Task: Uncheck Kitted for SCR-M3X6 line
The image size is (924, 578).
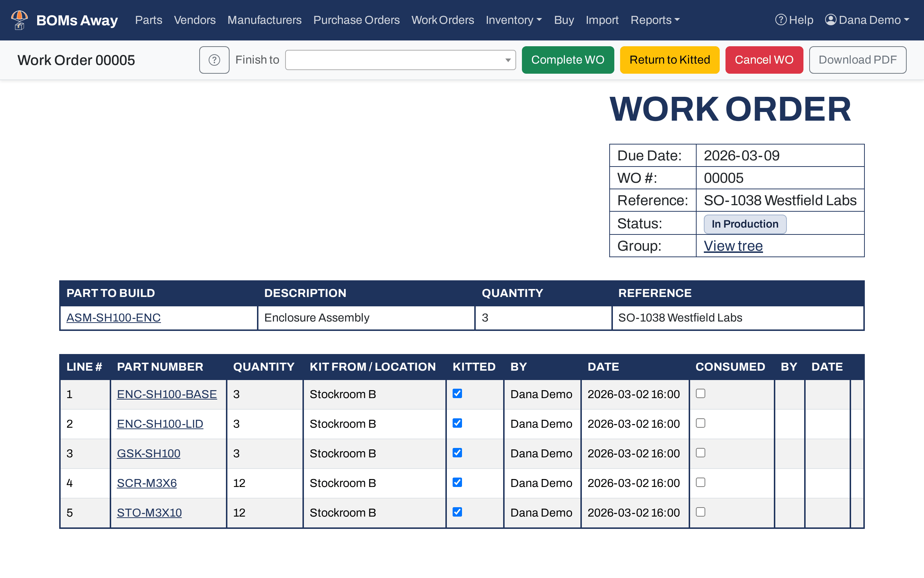Action: 457,482
